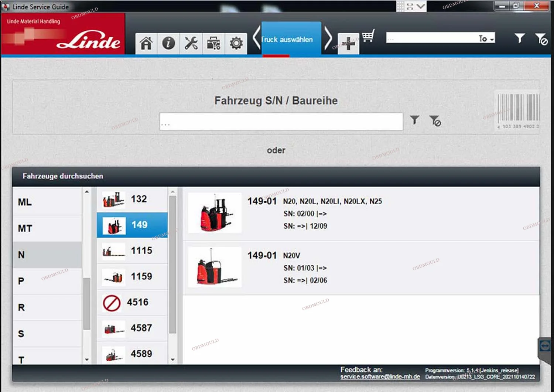554x392 pixels.
Task: Select the 149-01 N20V truck entry
Action: 361,267
